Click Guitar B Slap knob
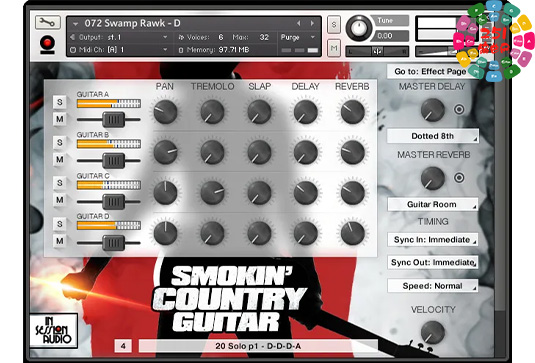The width and height of the screenshot is (535, 363). click(x=259, y=152)
